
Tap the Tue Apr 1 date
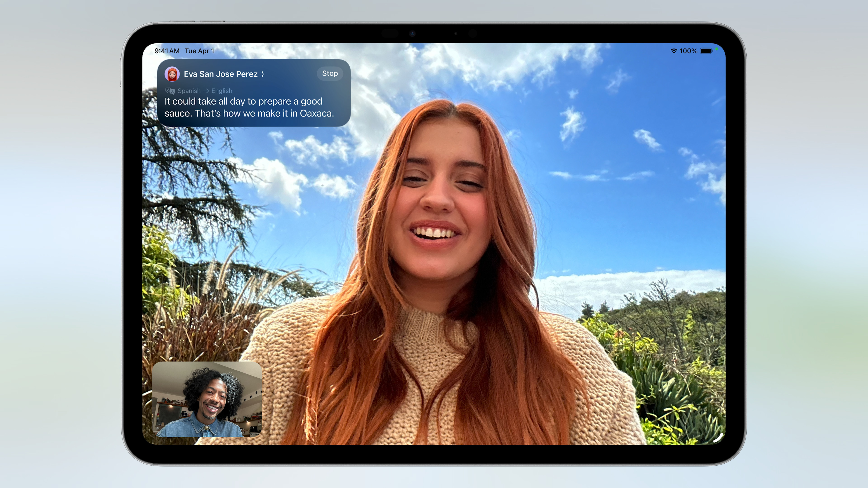tap(199, 51)
